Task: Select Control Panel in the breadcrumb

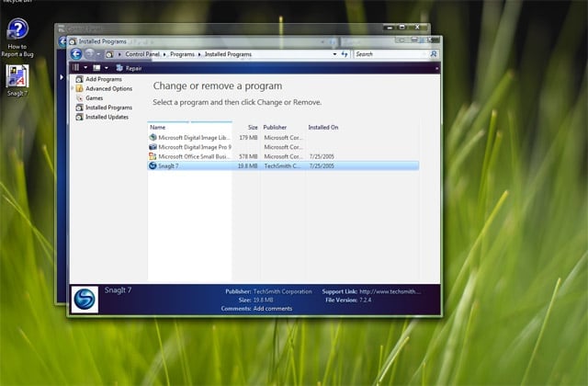Action: click(142, 54)
